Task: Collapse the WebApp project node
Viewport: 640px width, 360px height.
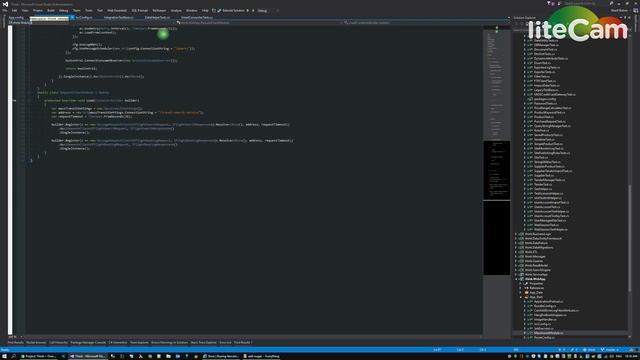Action: click(x=516, y=279)
